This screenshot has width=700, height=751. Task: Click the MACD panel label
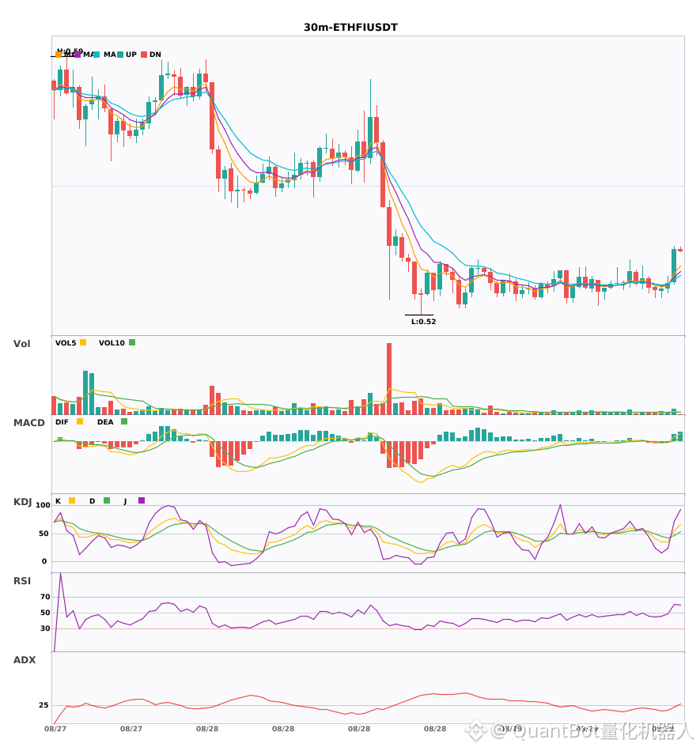(x=28, y=423)
